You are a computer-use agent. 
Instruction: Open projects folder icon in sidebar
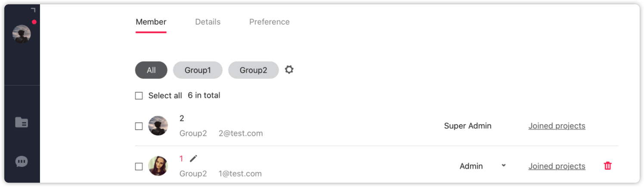22,122
